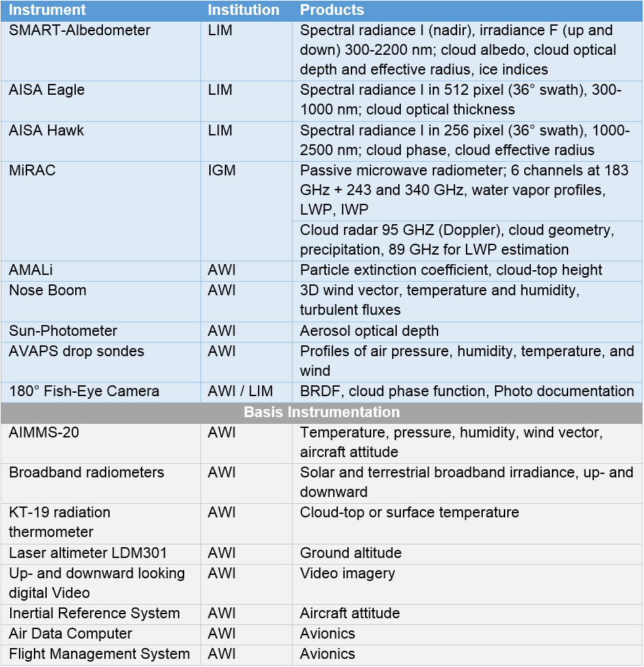Click the Broadband radiometers cell
Viewport: 644px width, 667px height.
pyautogui.click(x=86, y=473)
